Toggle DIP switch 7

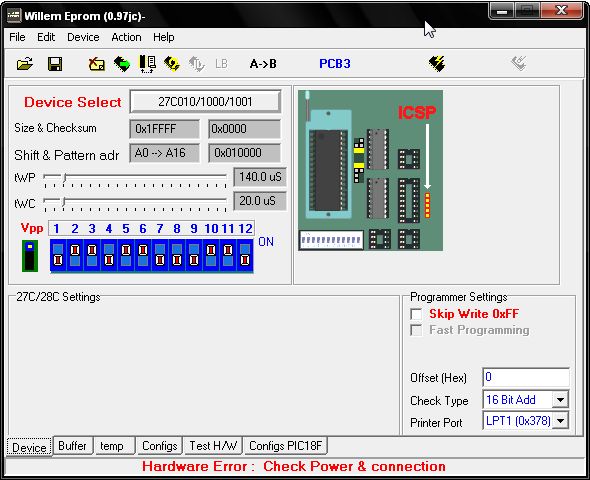point(160,255)
